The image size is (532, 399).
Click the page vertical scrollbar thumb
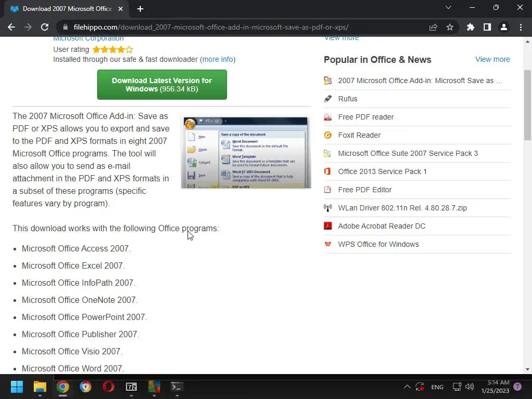(527, 105)
